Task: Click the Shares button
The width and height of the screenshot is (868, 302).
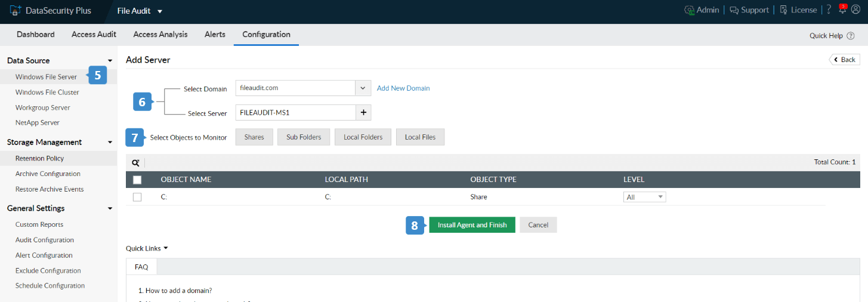Action: 254,137
